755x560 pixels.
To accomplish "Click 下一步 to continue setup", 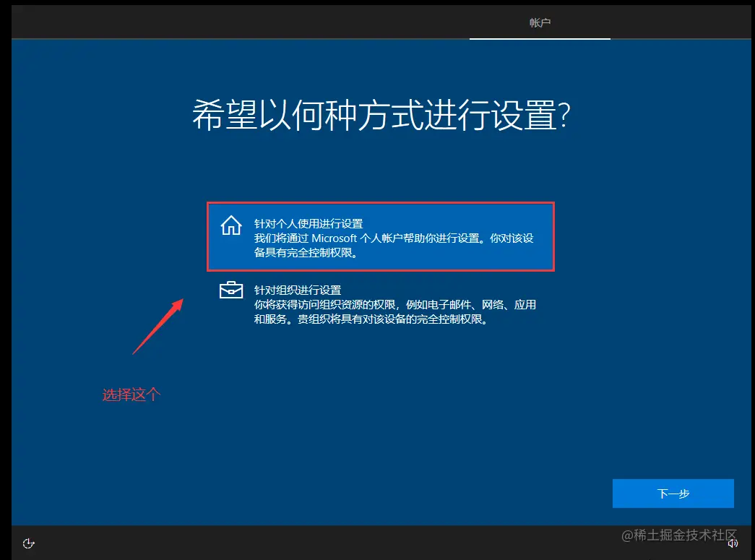I will 673,494.
